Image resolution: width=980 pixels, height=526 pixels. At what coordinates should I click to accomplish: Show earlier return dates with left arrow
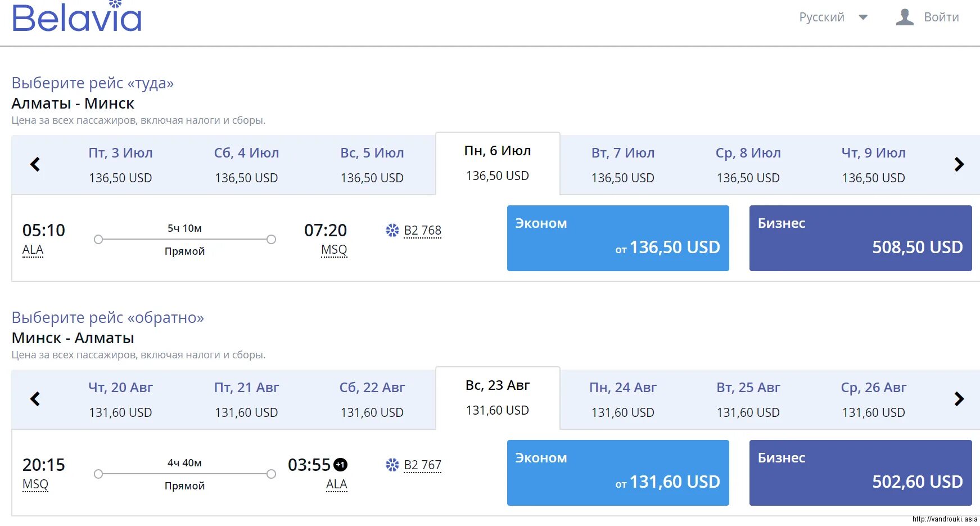coord(35,399)
